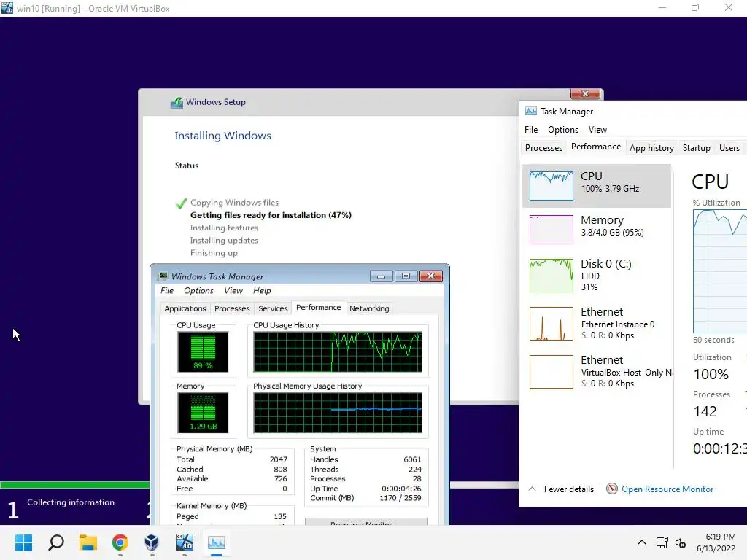Viewport: 747px width, 560px height.
Task: Switch to Processes tab in Windows Task Manager
Action: tap(232, 308)
